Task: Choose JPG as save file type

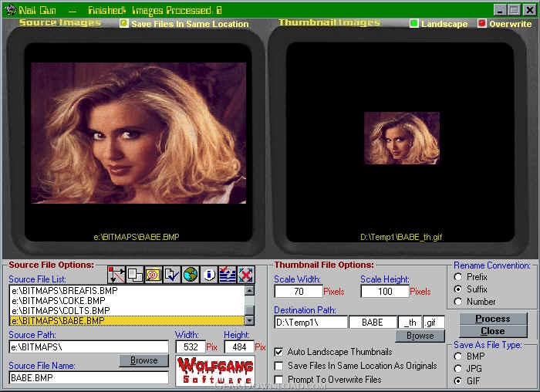Action: (x=458, y=369)
